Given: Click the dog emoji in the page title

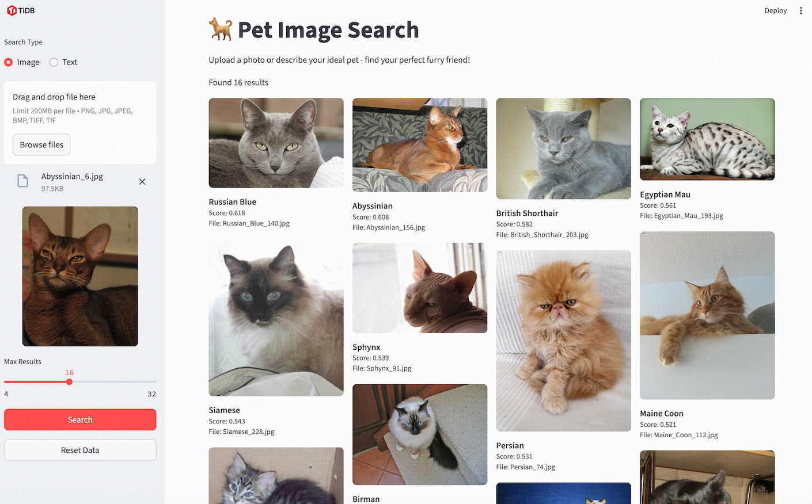Looking at the screenshot, I should pos(220,29).
